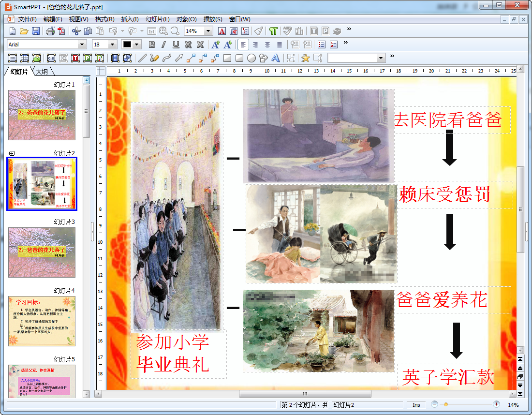Open the 插入(I) menu
This screenshot has width=532, height=415.
coord(130,19)
